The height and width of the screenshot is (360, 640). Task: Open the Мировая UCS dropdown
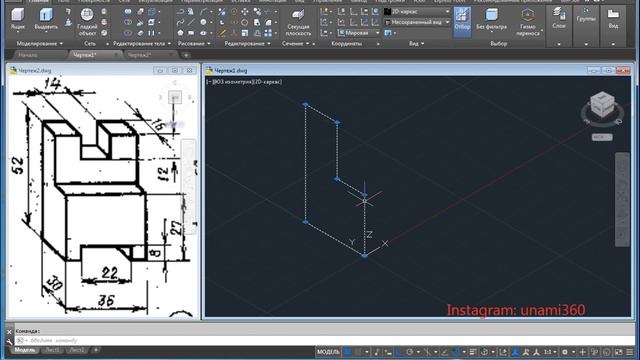(x=359, y=33)
